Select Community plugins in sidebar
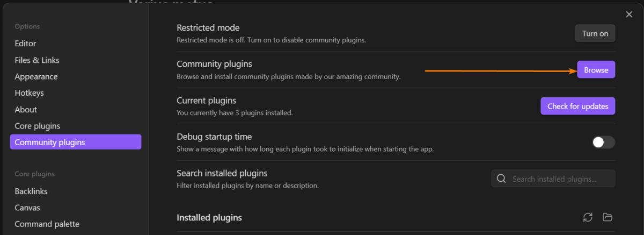The height and width of the screenshot is (235, 644). point(50,142)
